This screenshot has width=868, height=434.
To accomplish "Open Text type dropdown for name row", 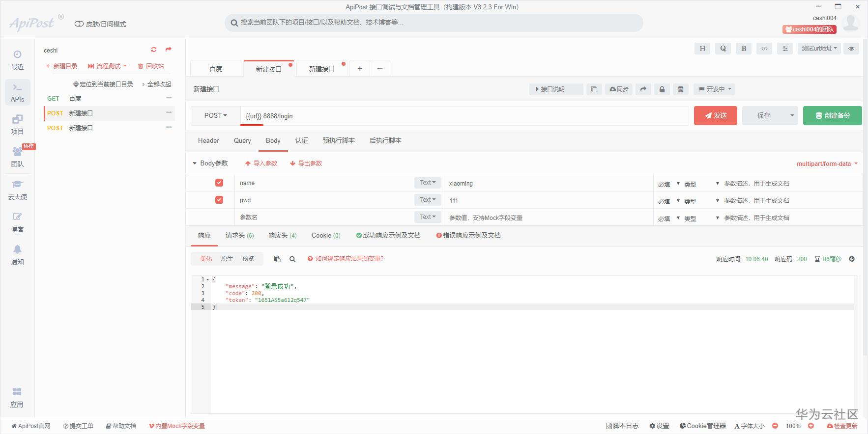I will click(428, 183).
